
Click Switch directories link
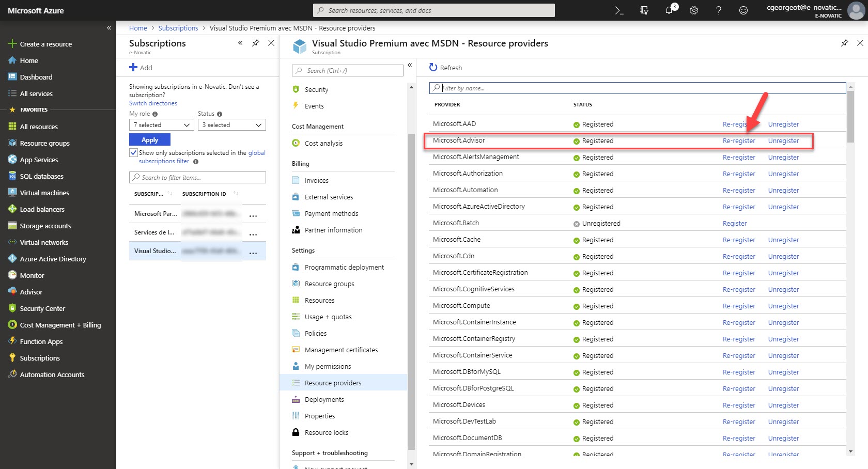pos(153,103)
